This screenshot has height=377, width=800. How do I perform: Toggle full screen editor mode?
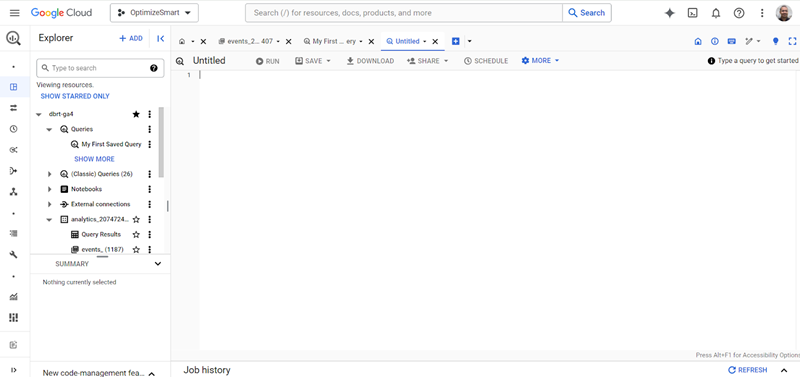click(x=792, y=41)
